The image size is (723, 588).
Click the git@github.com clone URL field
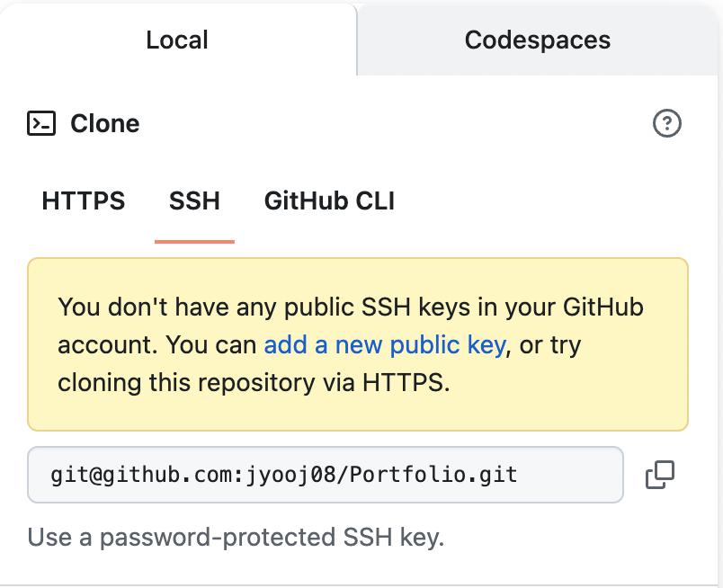coord(326,475)
